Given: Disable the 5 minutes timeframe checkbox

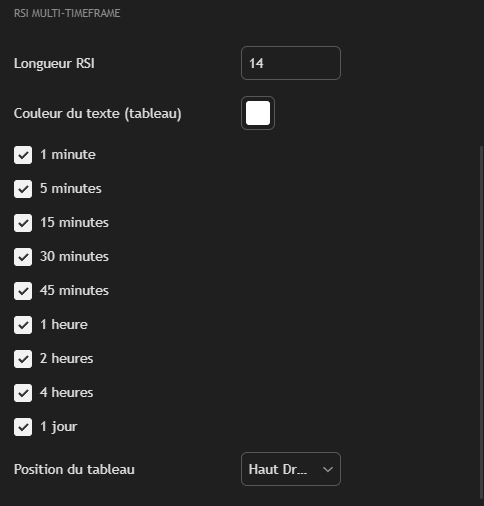Looking at the screenshot, I should pos(23,189).
